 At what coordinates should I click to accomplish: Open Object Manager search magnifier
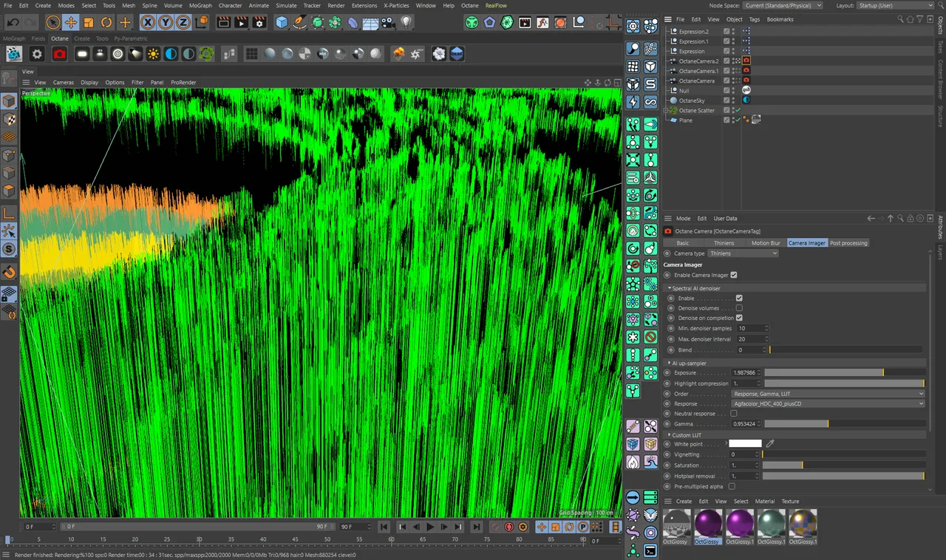(900, 19)
